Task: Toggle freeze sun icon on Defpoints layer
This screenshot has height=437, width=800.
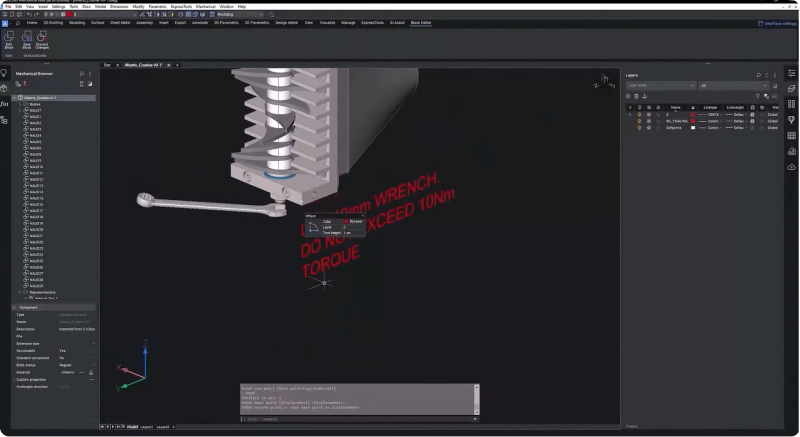Action: [x=648, y=128]
